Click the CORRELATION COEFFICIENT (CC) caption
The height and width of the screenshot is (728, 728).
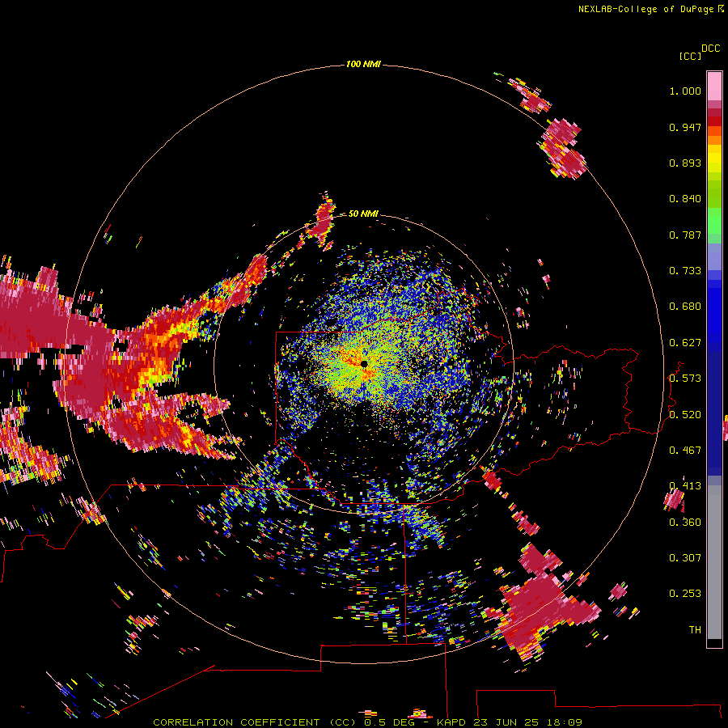[x=255, y=722]
